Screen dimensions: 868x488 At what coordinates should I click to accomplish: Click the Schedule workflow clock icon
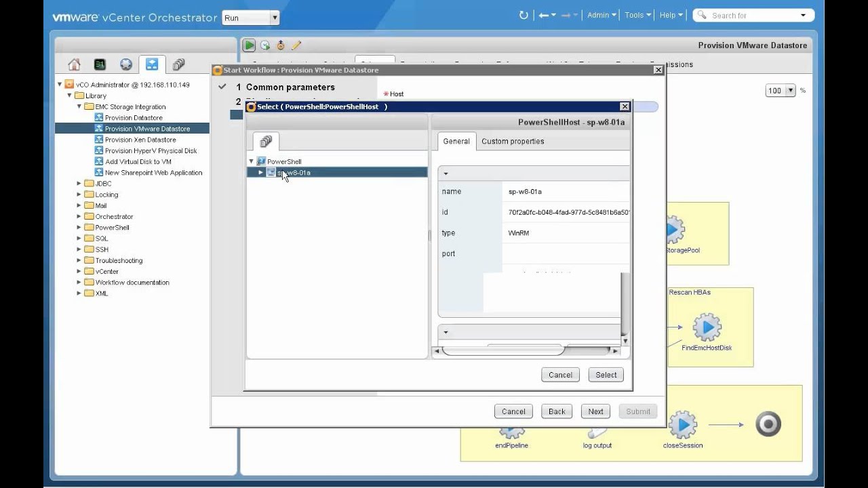point(265,45)
